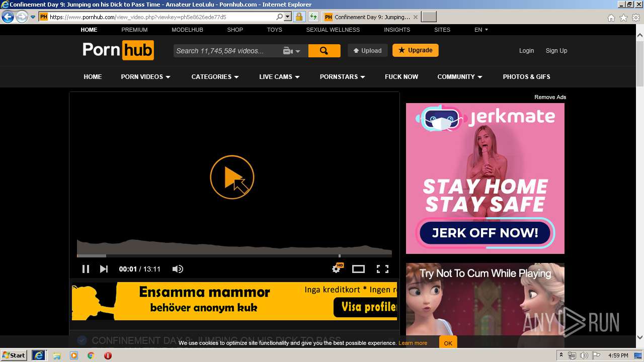Screen dimensions: 644x362
Task: Click the taskbar clock showing 4:59 PM
Action: click(x=618, y=355)
